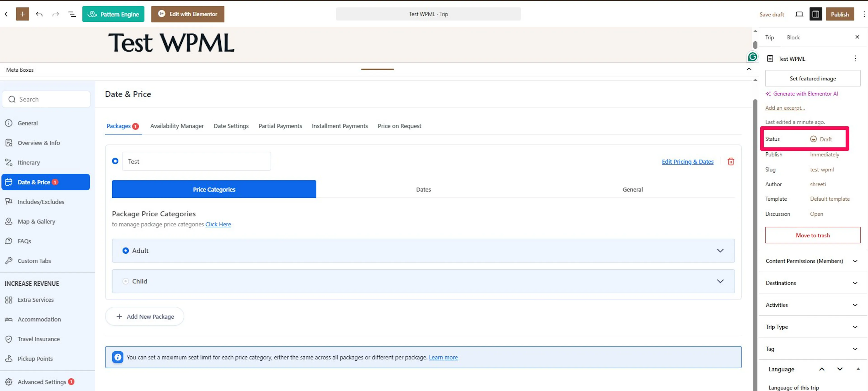Click Edit with Elementor button
The image size is (868, 391).
tap(188, 14)
